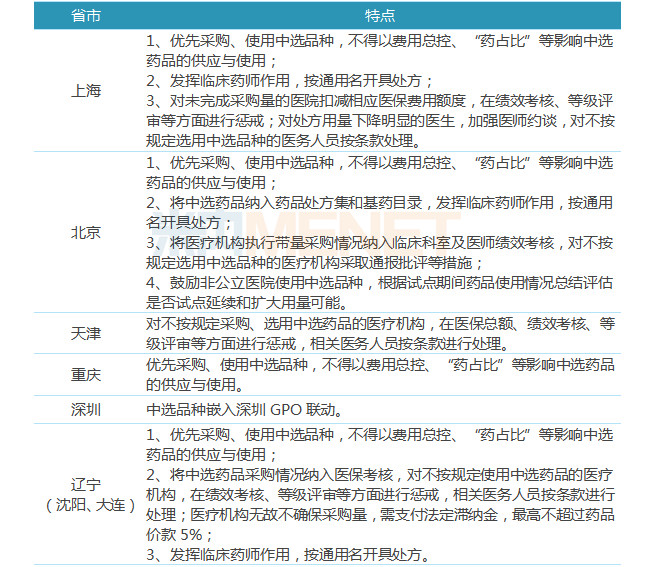The image size is (654, 567).
Task: Click the 重庆 description text cell
Action: point(378,374)
